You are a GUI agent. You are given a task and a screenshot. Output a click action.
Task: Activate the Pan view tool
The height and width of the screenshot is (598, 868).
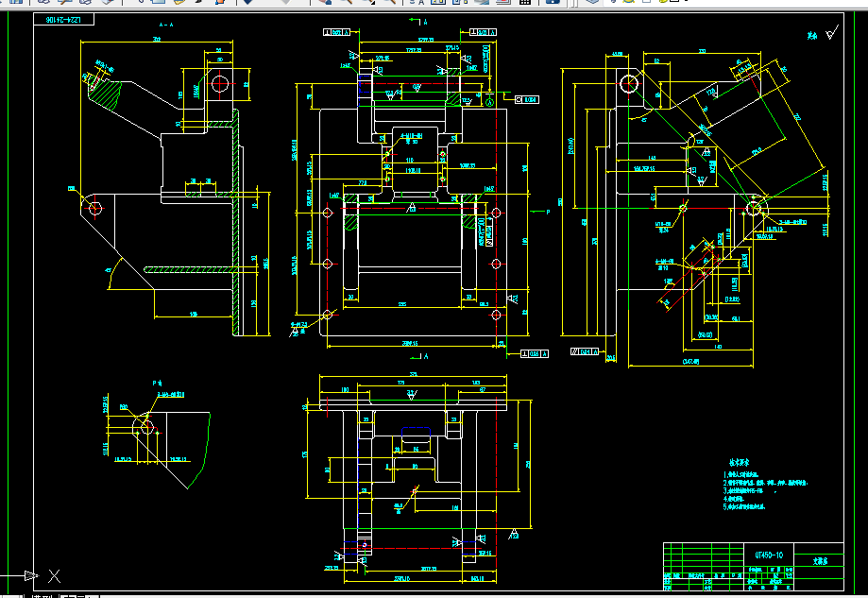click(x=324, y=5)
